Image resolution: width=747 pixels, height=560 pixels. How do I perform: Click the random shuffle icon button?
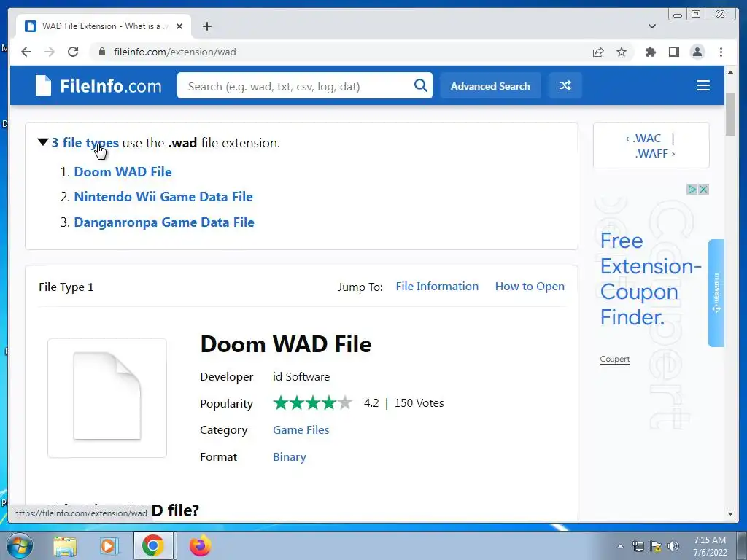point(565,86)
